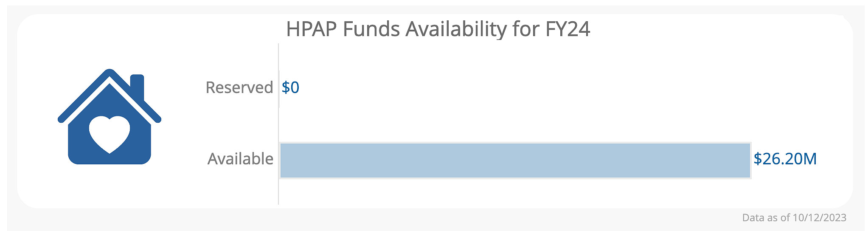Screen dimensions: 868x231
Task: Click the Data as of footer note
Action: coord(794,218)
